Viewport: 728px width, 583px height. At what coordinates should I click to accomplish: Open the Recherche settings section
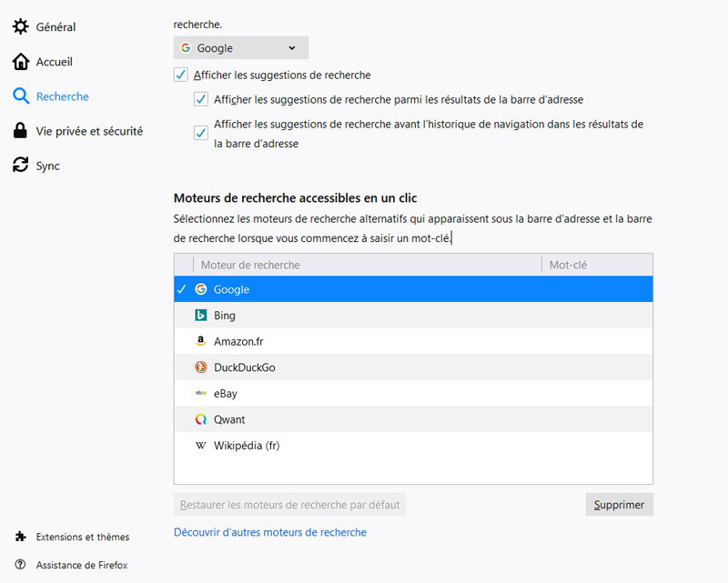(62, 96)
